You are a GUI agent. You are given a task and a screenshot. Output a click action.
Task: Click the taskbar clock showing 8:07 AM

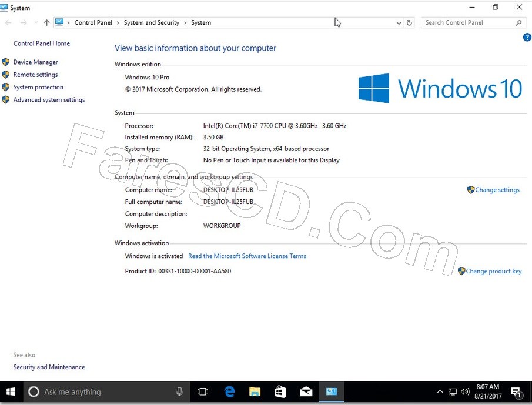pyautogui.click(x=488, y=391)
